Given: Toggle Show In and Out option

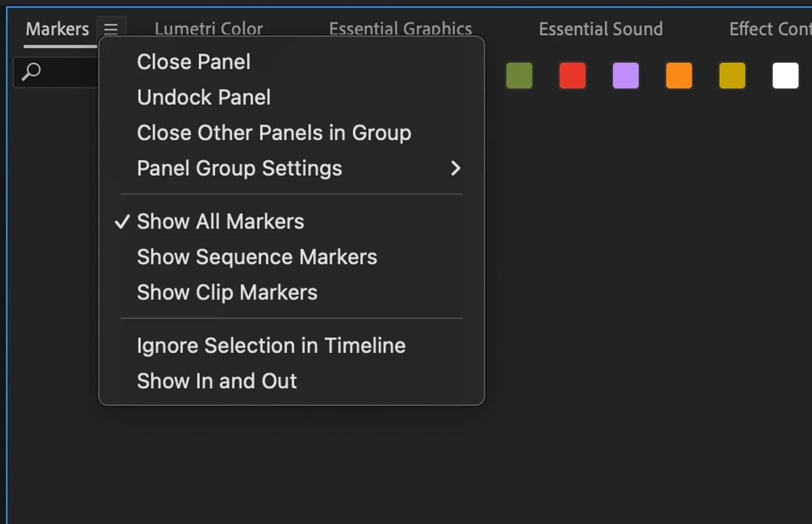Looking at the screenshot, I should pyautogui.click(x=217, y=381).
